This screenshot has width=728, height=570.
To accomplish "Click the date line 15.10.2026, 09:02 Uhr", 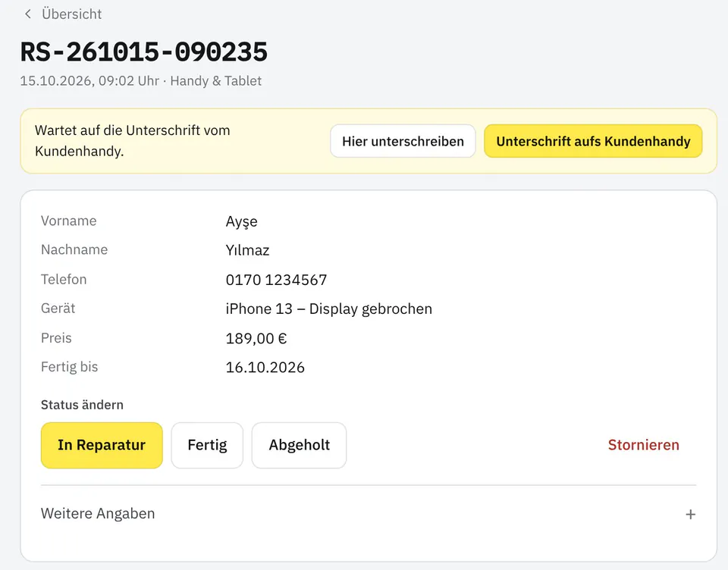I will [x=89, y=81].
